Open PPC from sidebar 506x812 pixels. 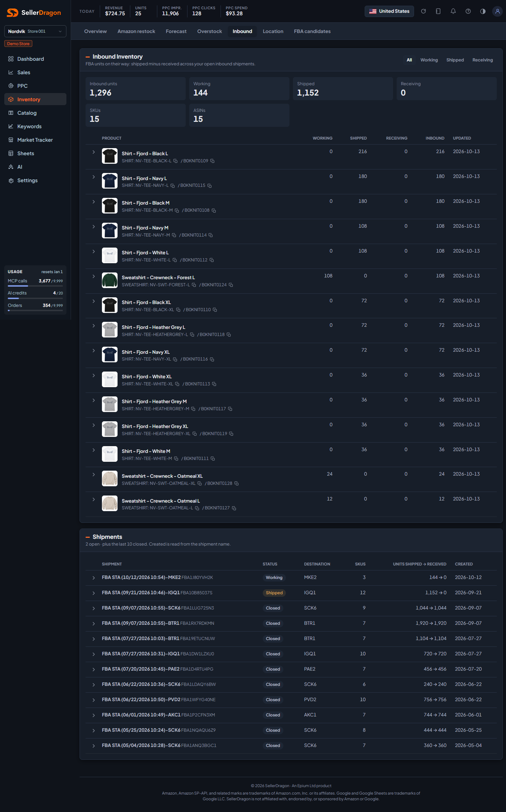[x=35, y=86]
